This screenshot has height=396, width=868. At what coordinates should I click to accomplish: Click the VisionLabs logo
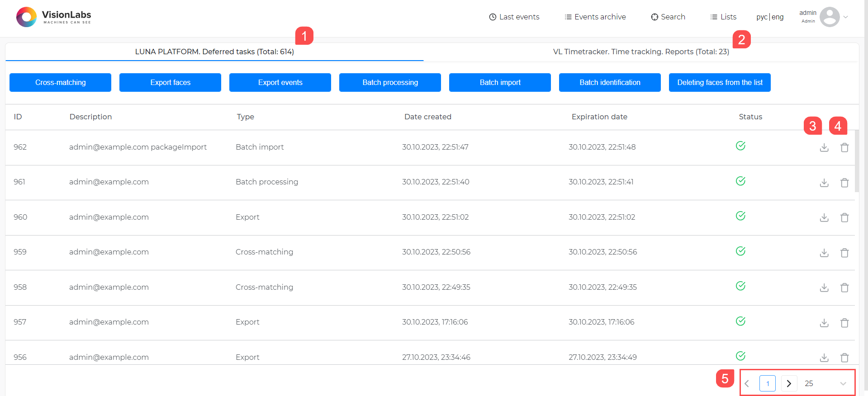click(54, 17)
